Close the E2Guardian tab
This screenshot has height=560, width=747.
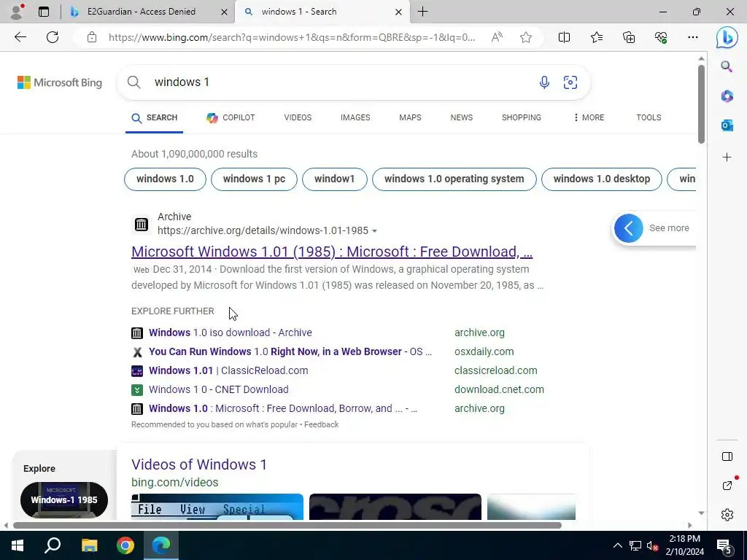tap(224, 12)
